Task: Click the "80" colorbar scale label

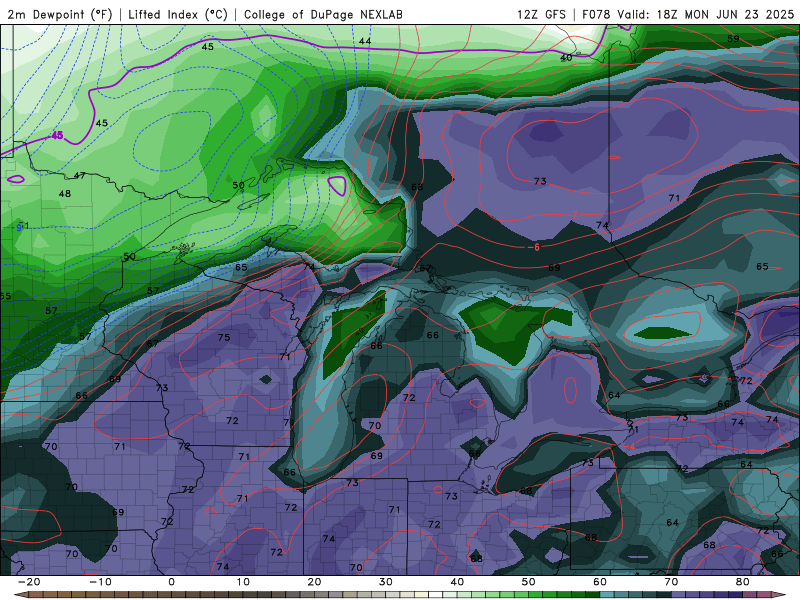Action: (x=743, y=582)
